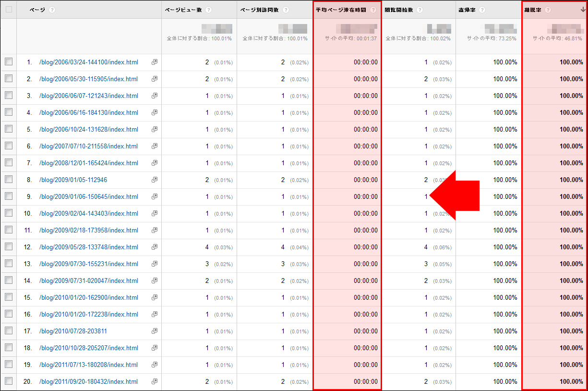
Task: Click 'サイトの平均: 73.25%' summary text
Action: pyautogui.click(x=492, y=38)
